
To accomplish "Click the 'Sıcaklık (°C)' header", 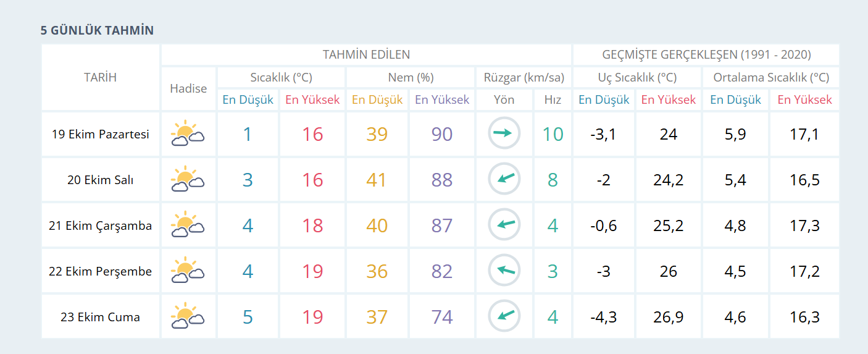I will (x=281, y=78).
